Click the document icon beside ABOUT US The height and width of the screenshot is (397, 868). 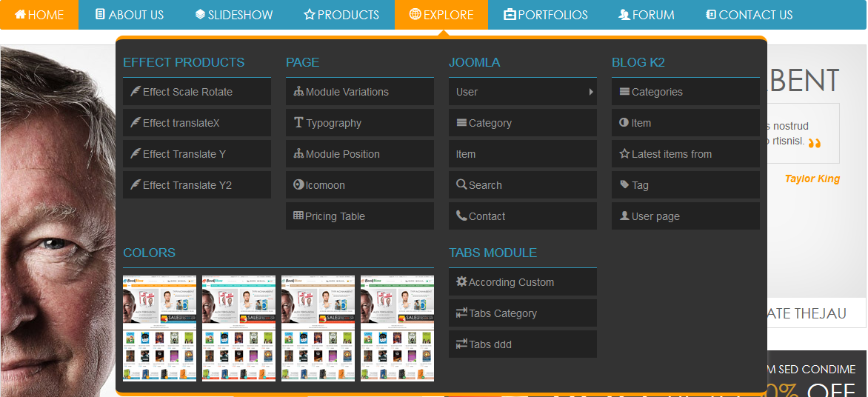point(100,14)
